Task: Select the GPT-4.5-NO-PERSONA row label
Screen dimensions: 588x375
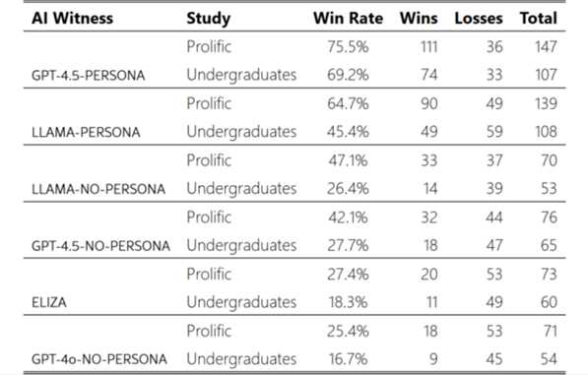Action: coord(100,246)
